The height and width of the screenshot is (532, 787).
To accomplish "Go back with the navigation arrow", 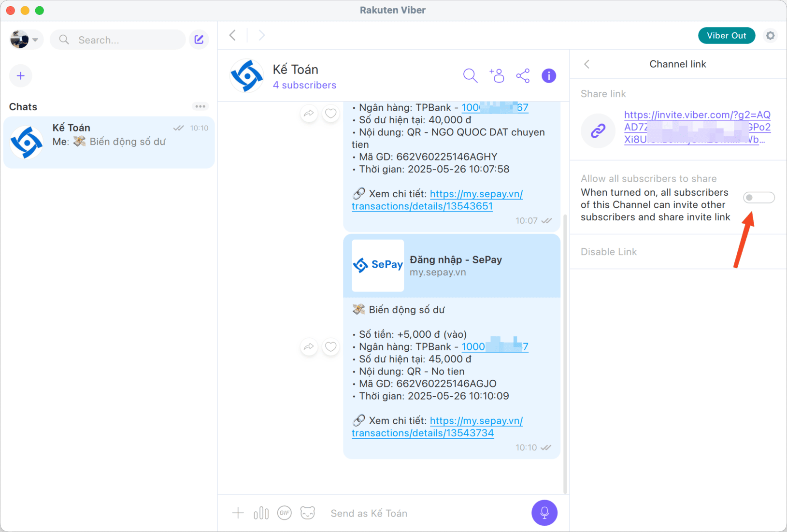I will (233, 35).
